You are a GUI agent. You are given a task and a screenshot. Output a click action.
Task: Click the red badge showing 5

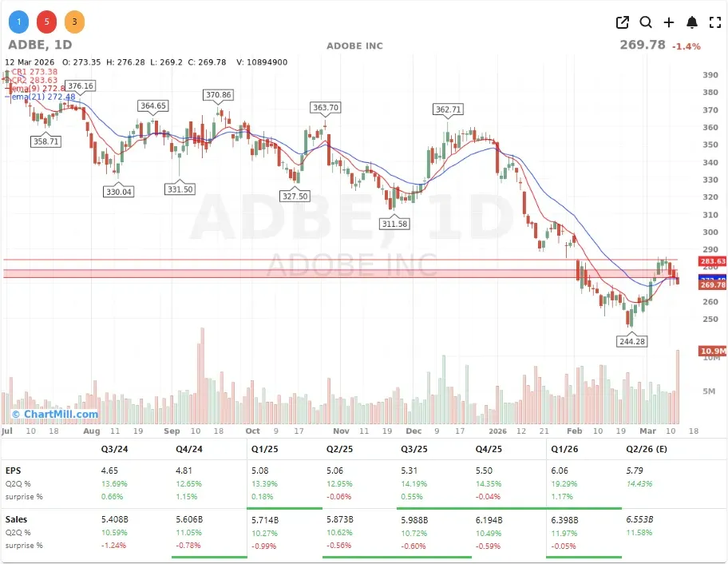[x=46, y=22]
